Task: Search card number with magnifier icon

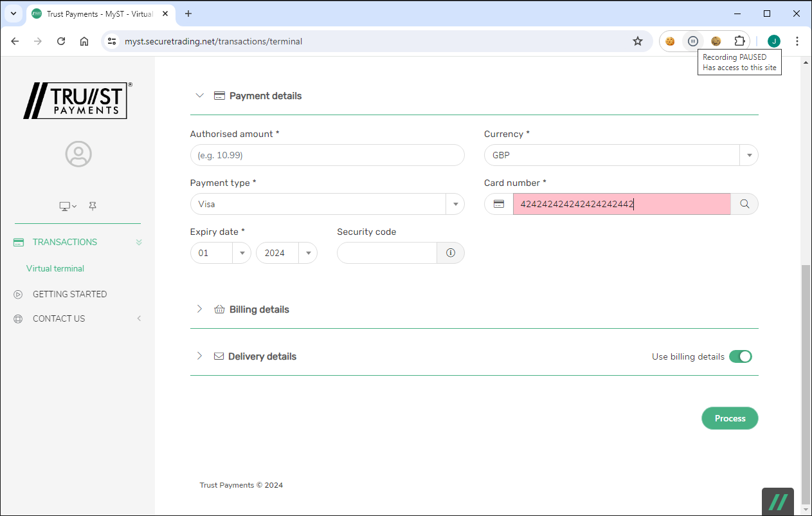Action: point(744,204)
